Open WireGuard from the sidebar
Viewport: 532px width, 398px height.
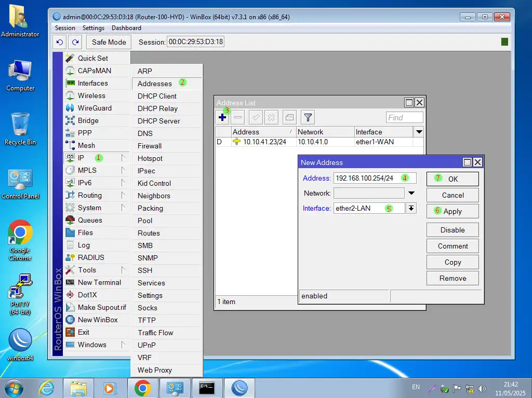95,108
